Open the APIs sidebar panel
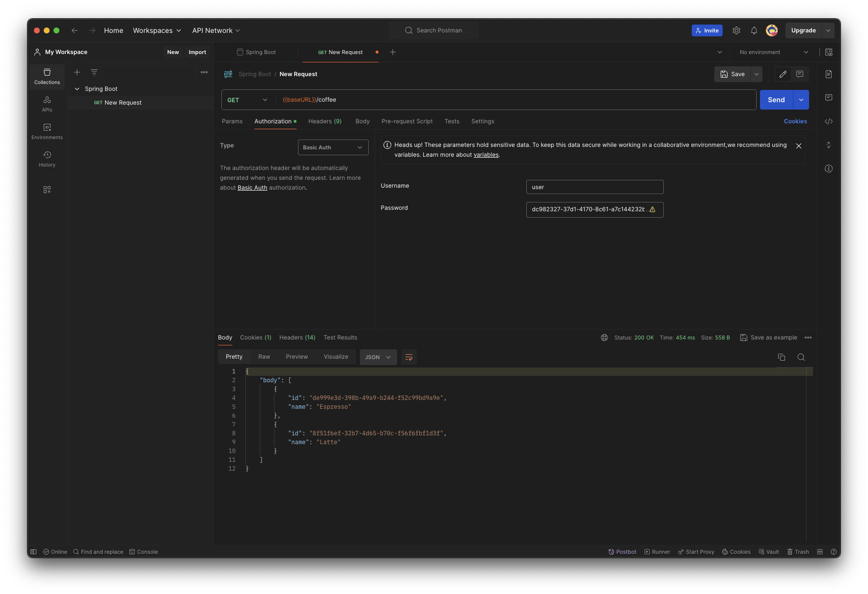The image size is (868, 594). click(47, 104)
